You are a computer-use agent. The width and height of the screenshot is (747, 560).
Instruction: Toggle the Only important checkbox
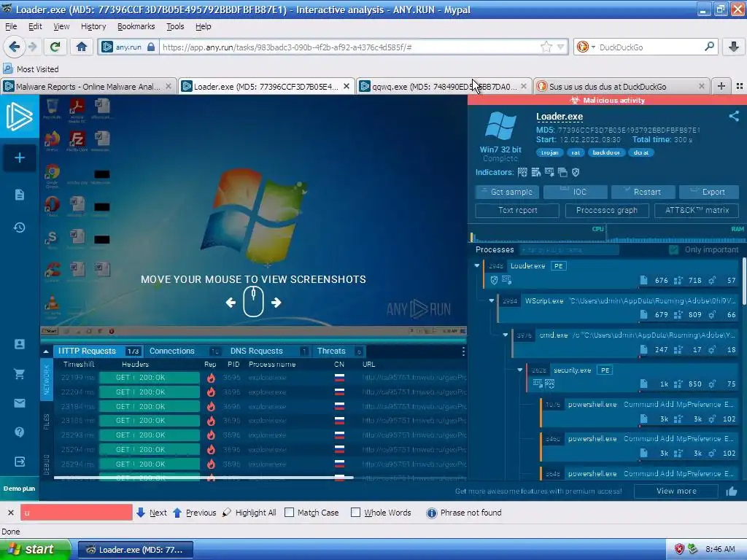673,249
